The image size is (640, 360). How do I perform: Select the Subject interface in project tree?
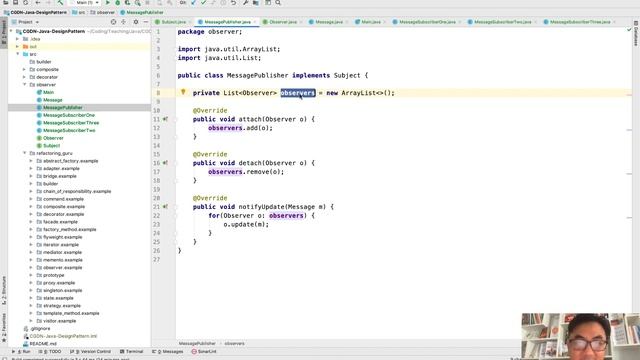pos(51,146)
